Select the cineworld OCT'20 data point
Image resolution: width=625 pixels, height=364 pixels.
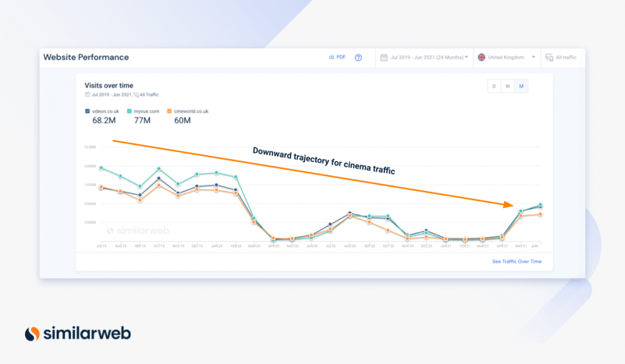point(388,230)
